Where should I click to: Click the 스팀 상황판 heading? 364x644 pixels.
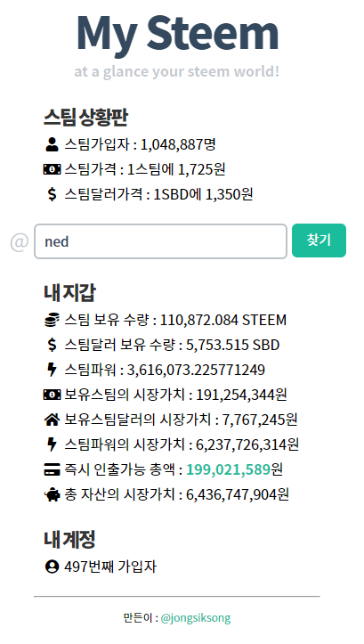coord(85,118)
